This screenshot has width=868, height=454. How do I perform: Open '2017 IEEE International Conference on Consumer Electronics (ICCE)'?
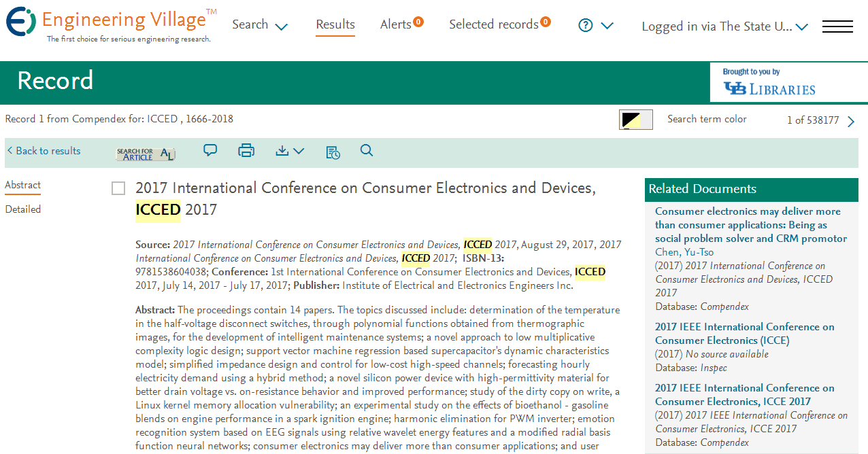(745, 334)
